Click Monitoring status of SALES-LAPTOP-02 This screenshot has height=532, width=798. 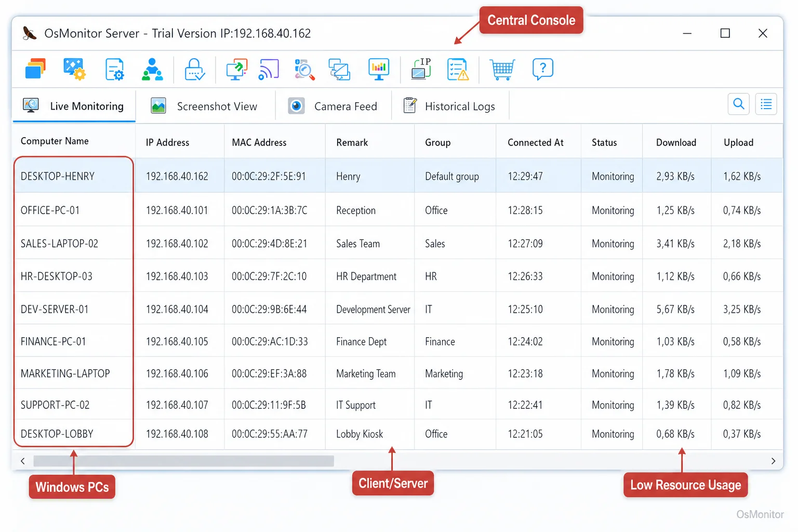pyautogui.click(x=613, y=244)
